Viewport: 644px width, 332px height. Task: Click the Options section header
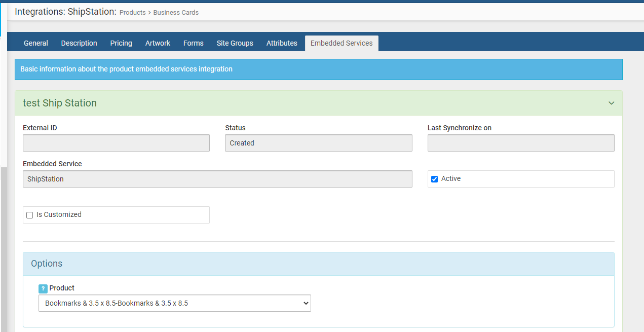(319, 264)
